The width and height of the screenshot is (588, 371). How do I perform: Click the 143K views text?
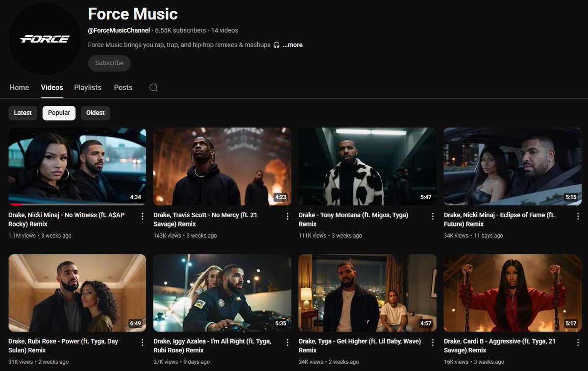tap(168, 236)
